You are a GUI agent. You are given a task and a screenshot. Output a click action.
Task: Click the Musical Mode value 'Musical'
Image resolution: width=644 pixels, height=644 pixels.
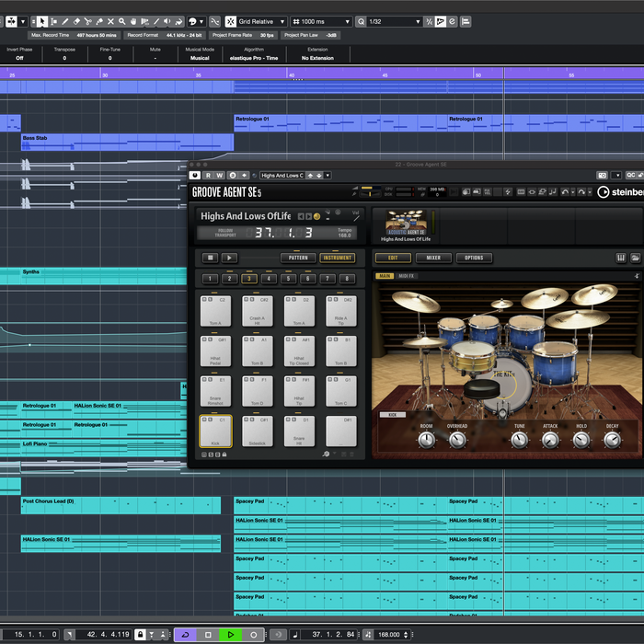click(200, 58)
